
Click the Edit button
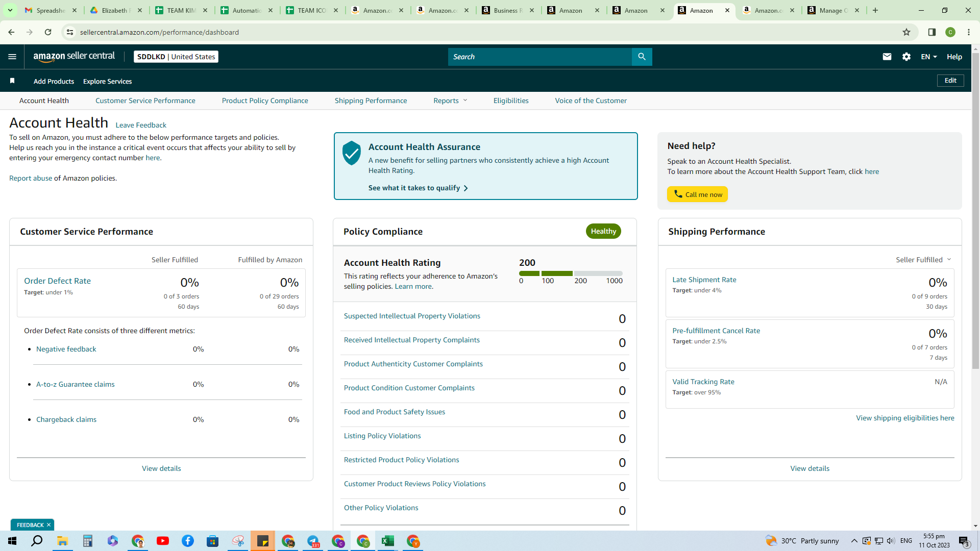click(x=950, y=81)
